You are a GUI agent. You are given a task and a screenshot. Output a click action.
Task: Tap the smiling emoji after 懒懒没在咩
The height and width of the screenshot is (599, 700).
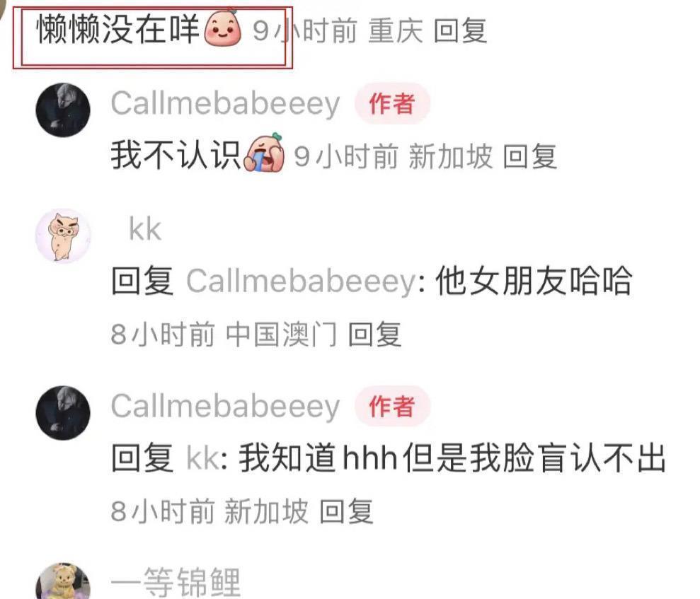pos(222,28)
